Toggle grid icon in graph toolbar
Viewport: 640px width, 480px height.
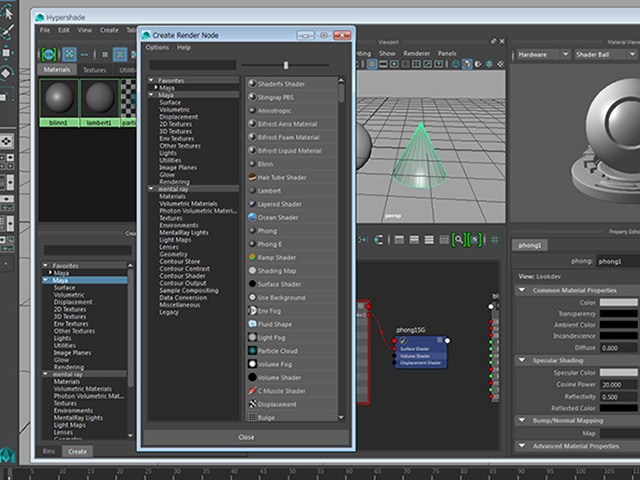[x=495, y=240]
